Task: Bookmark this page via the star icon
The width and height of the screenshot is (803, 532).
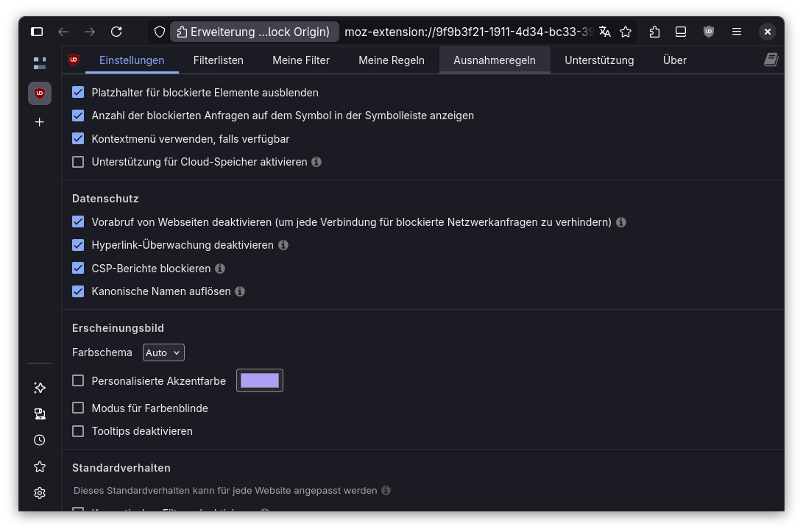Action: coord(626,32)
